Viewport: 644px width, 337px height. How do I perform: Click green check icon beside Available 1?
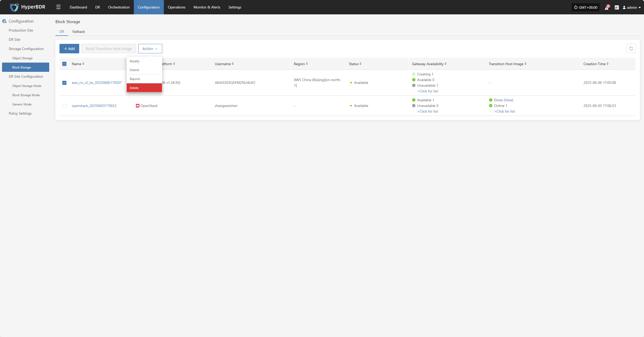[x=414, y=100]
